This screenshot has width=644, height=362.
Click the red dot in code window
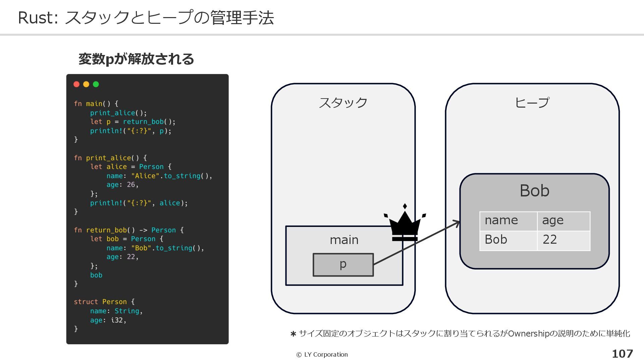pyautogui.click(x=76, y=84)
